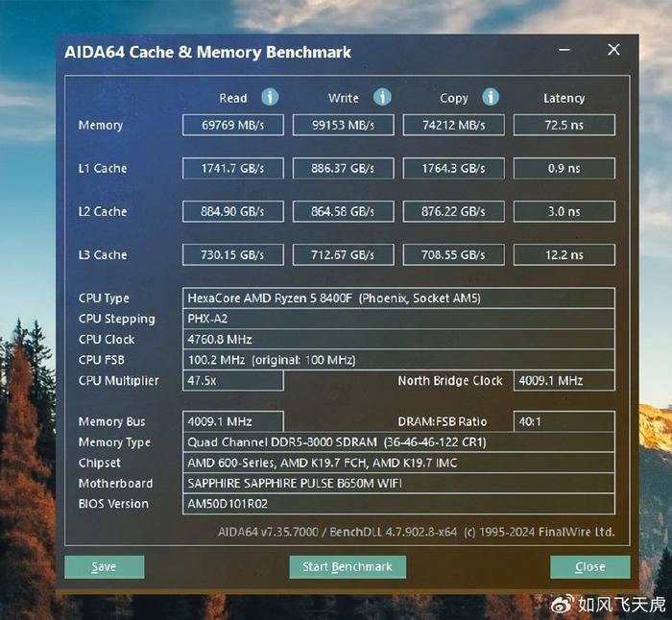The height and width of the screenshot is (620, 672).
Task: Select Memory Write value 99153 MB/s
Action: (344, 125)
